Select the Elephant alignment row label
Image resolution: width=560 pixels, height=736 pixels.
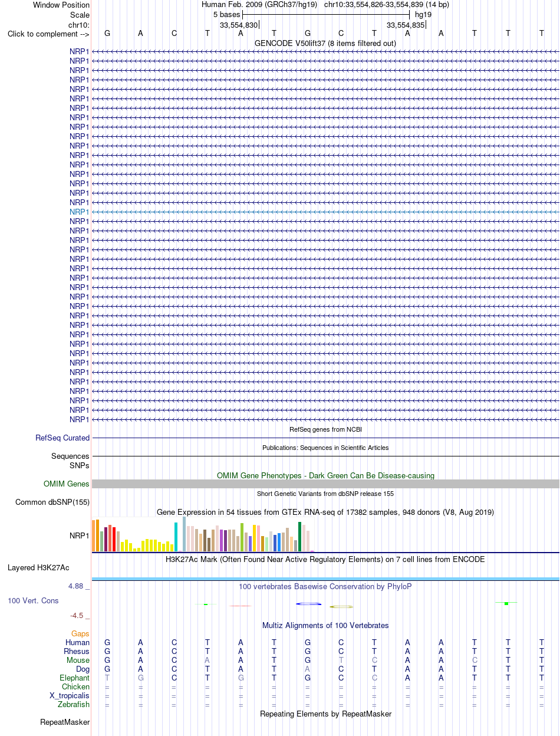[x=75, y=678]
